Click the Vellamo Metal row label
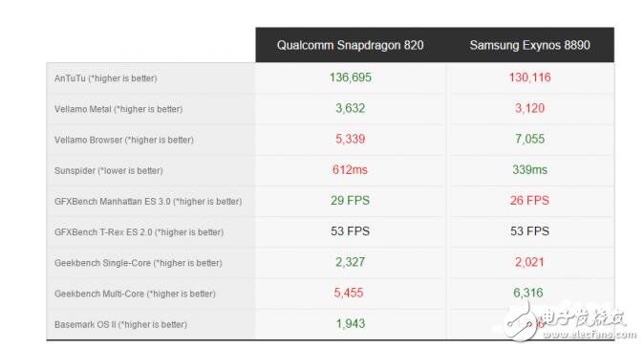The width and height of the screenshot is (644, 350). (x=118, y=109)
